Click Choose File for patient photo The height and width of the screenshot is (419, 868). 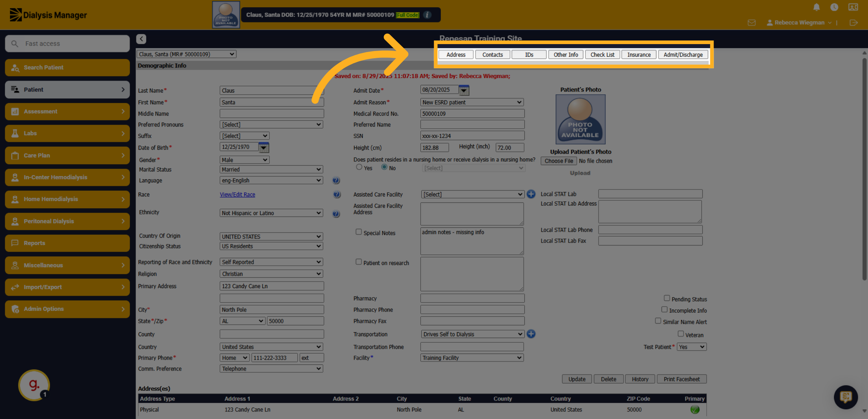pyautogui.click(x=559, y=161)
